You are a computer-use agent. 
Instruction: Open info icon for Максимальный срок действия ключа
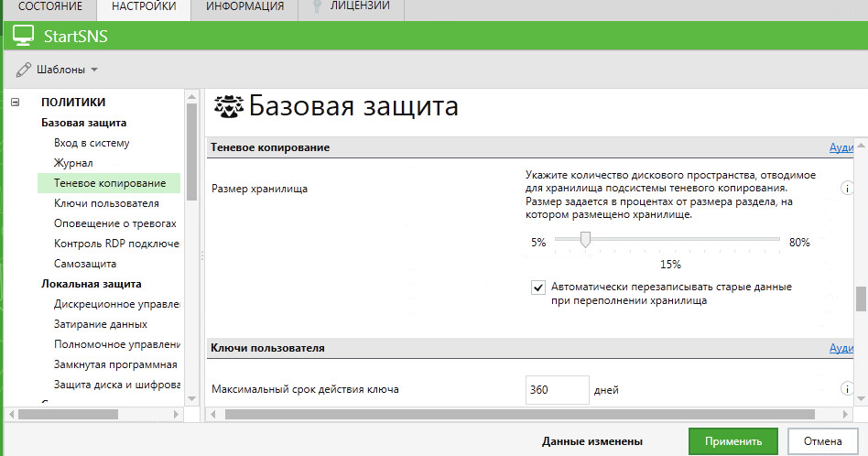[x=847, y=388]
